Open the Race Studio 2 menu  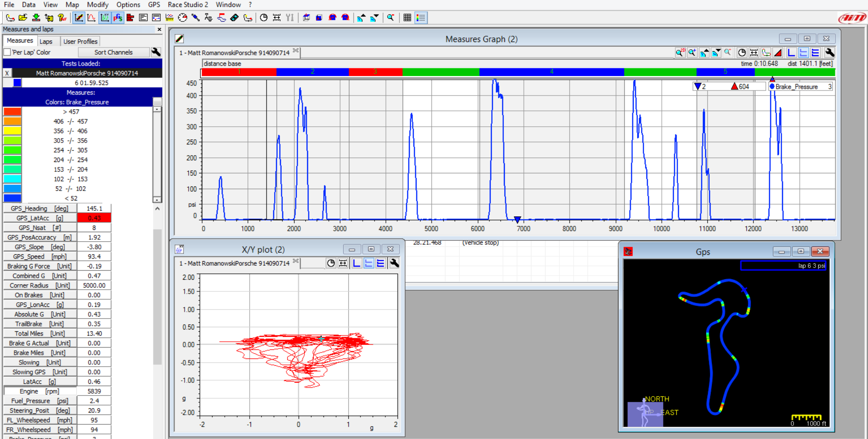point(188,5)
